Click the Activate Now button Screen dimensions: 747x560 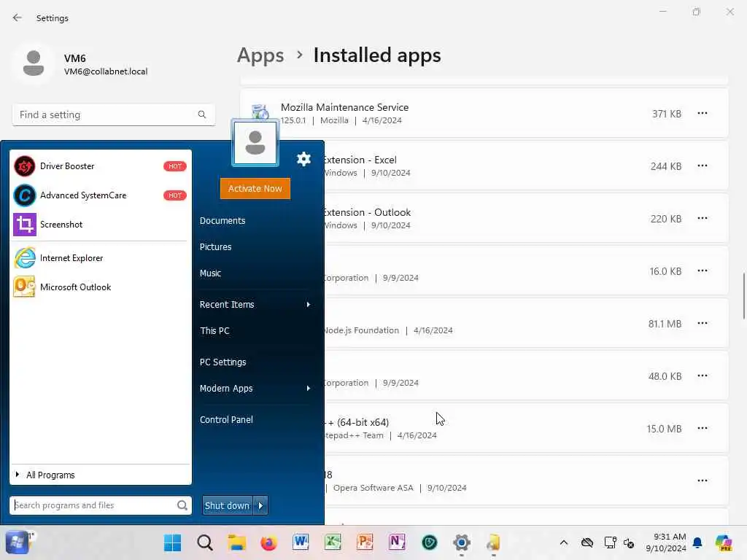(x=255, y=189)
